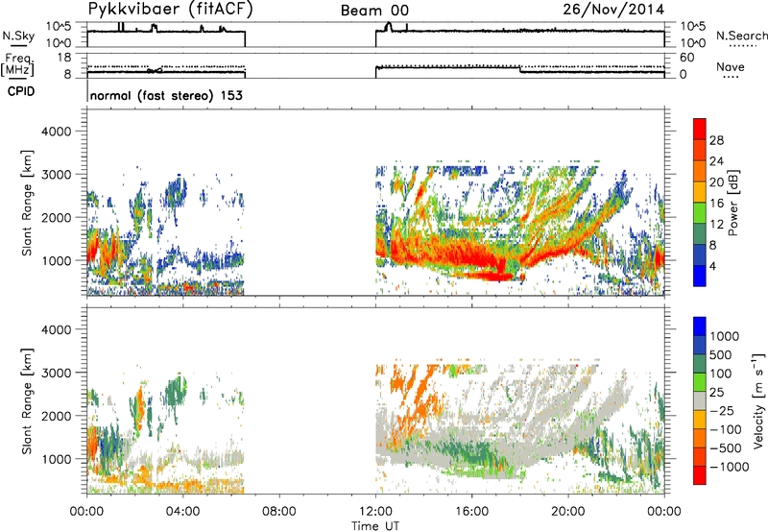Click the 'Power [dB]' color bar label
Screen dimensions: 768x532
click(x=732, y=203)
